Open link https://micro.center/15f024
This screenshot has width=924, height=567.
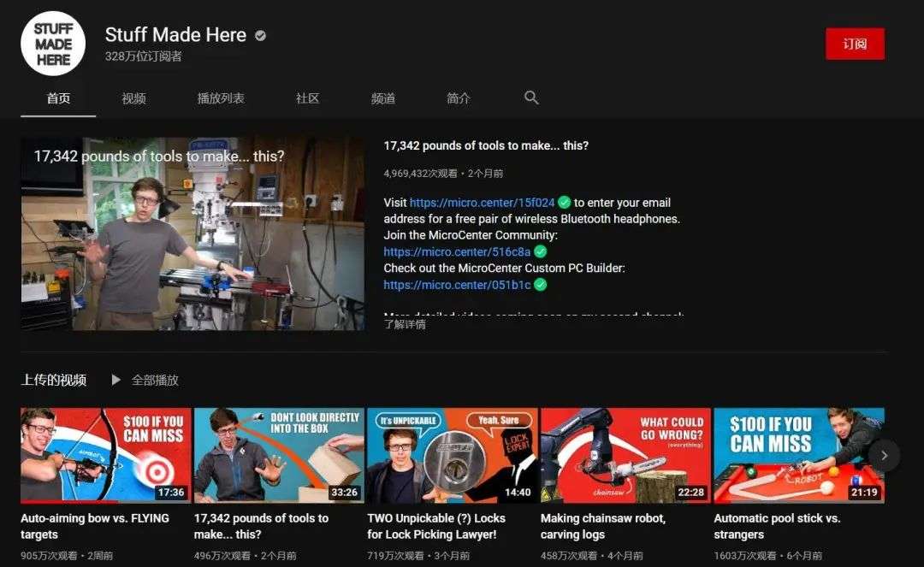pyautogui.click(x=482, y=203)
